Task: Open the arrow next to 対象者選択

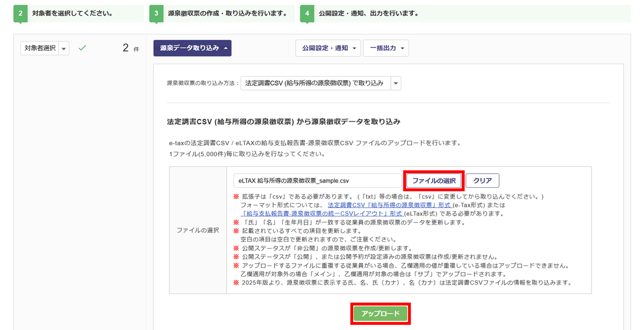Action: (64, 48)
